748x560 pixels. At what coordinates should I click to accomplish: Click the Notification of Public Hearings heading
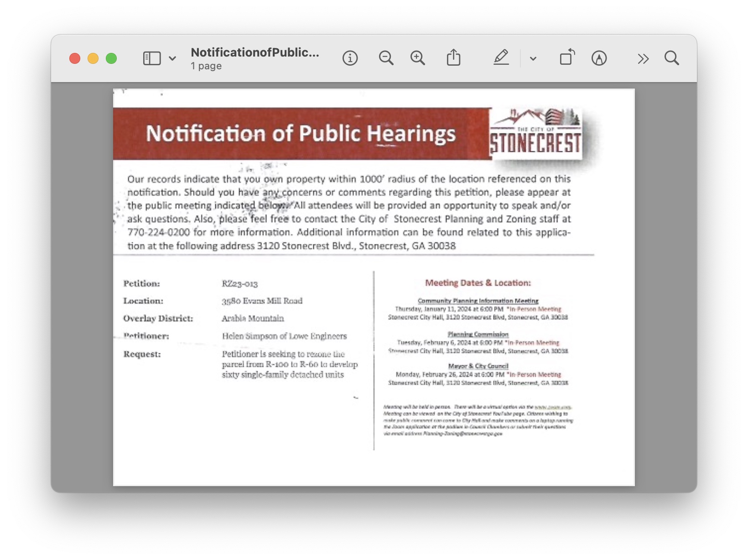point(301,134)
